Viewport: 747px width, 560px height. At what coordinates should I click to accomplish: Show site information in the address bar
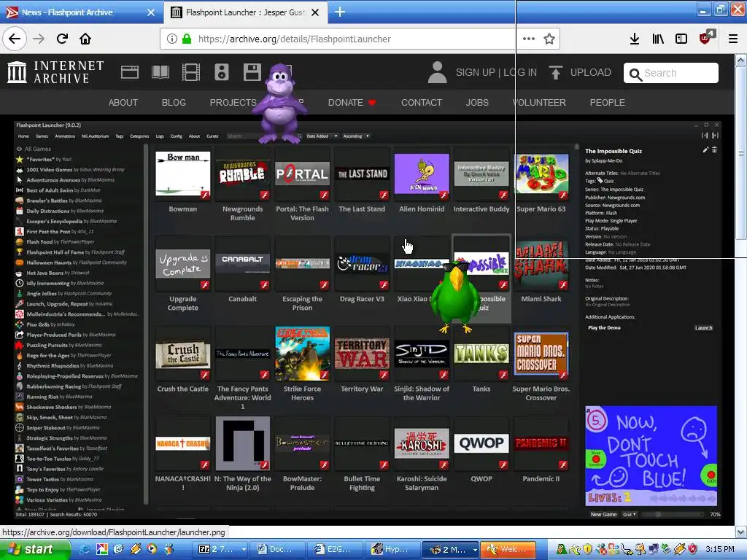point(172,39)
